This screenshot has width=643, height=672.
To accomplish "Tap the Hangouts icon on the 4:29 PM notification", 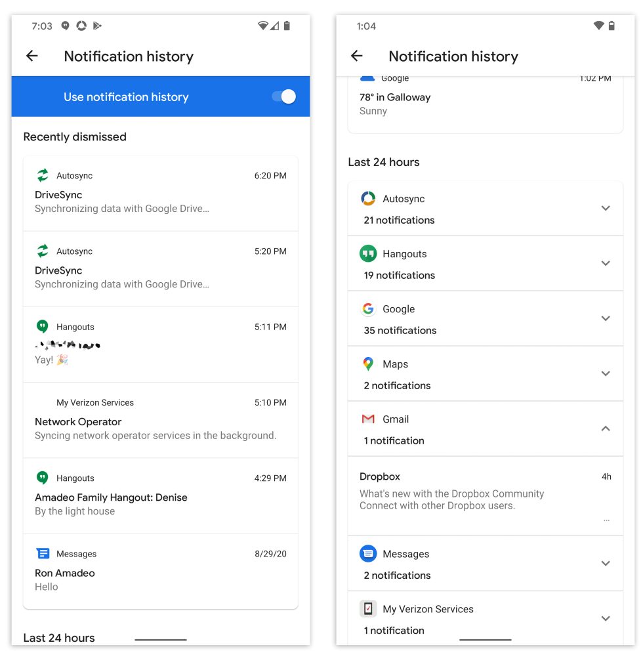I will pyautogui.click(x=43, y=478).
